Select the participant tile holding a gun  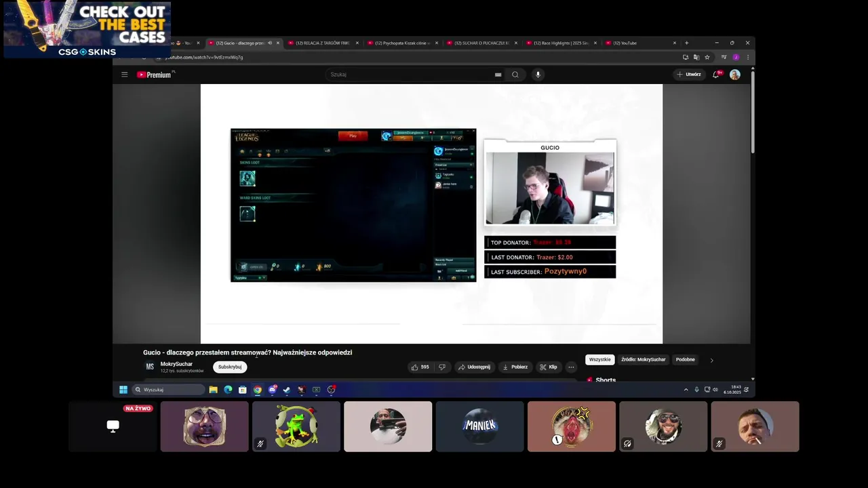pyautogui.click(x=388, y=426)
